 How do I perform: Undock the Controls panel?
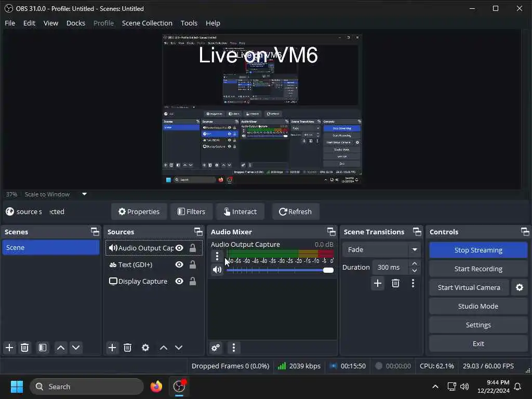[x=525, y=232]
